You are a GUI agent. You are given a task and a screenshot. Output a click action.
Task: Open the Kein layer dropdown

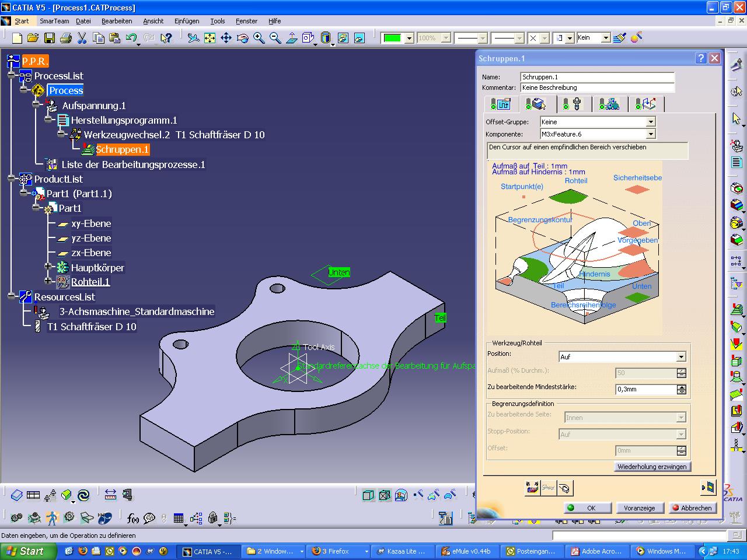tap(606, 38)
